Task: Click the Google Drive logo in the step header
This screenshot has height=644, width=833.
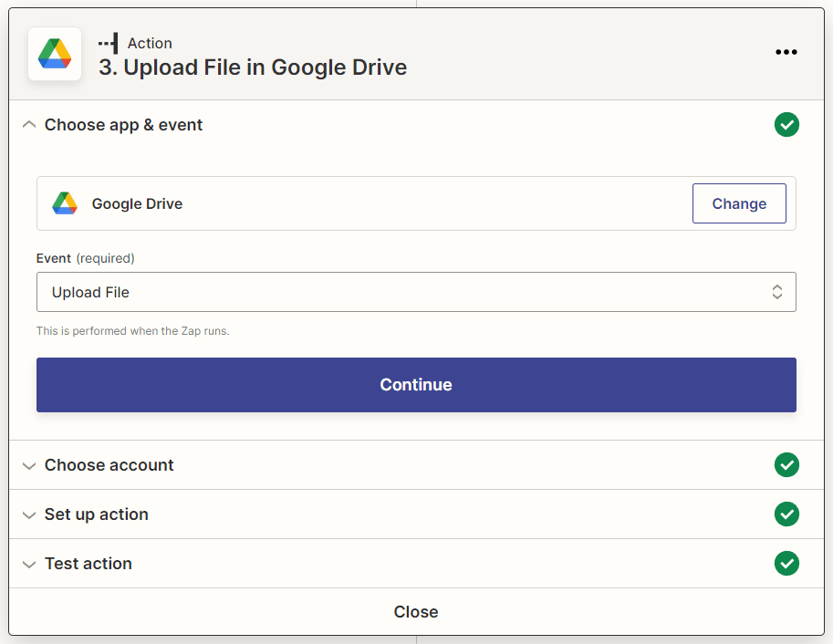Action: pos(54,53)
